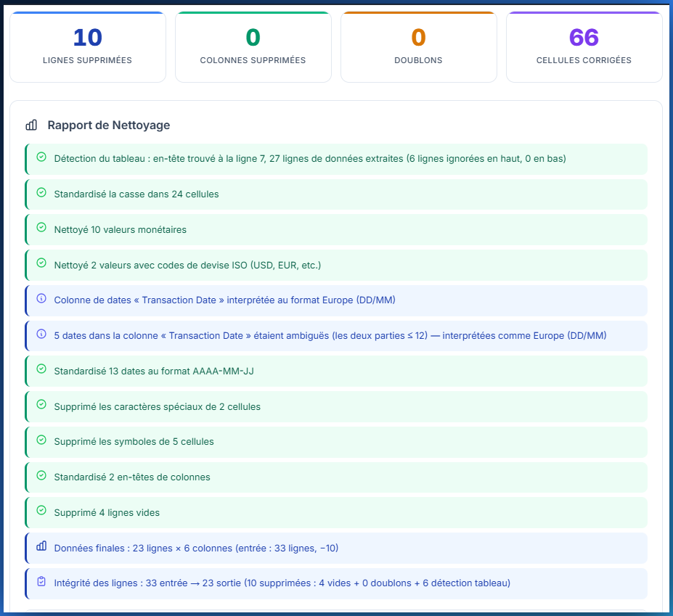673x616 pixels.
Task: Click the info icon on "Colonne de dates « Transaction Date »" row
Action: coord(41,300)
